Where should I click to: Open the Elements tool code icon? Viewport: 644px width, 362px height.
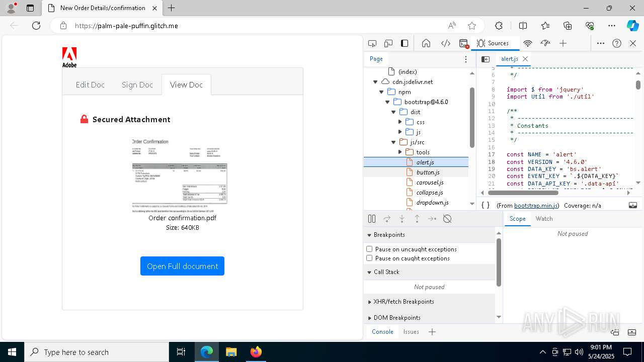[446, 43]
